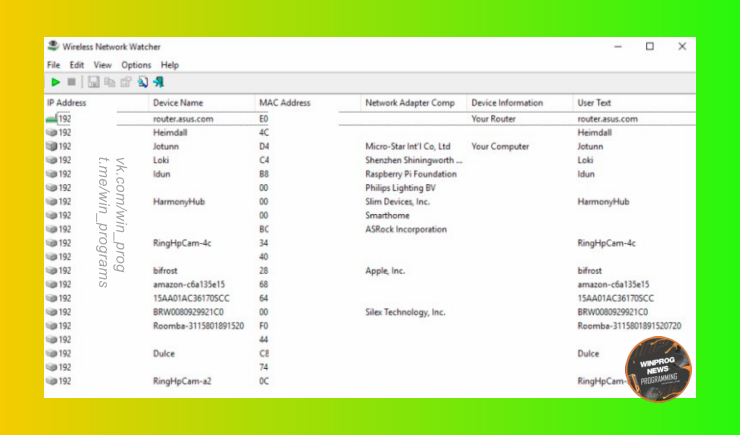Start scanning with the green play icon

pyautogui.click(x=56, y=82)
